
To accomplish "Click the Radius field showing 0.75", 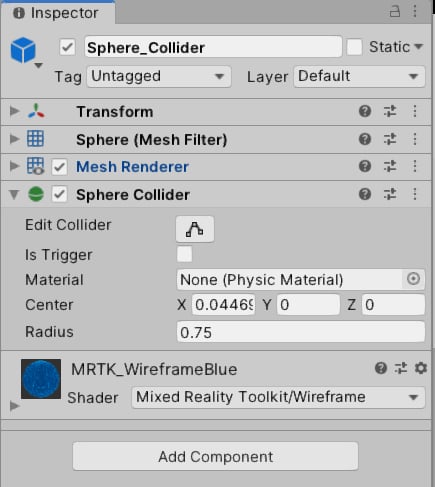I will point(301,332).
